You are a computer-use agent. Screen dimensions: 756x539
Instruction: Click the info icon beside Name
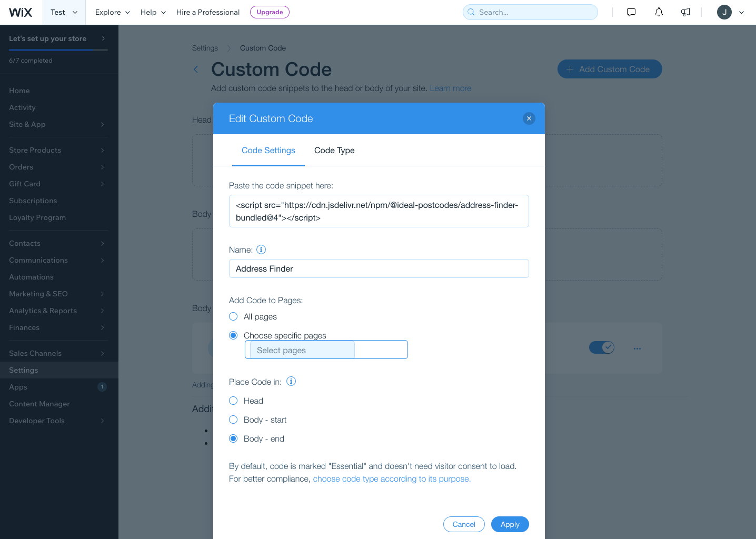click(x=261, y=249)
